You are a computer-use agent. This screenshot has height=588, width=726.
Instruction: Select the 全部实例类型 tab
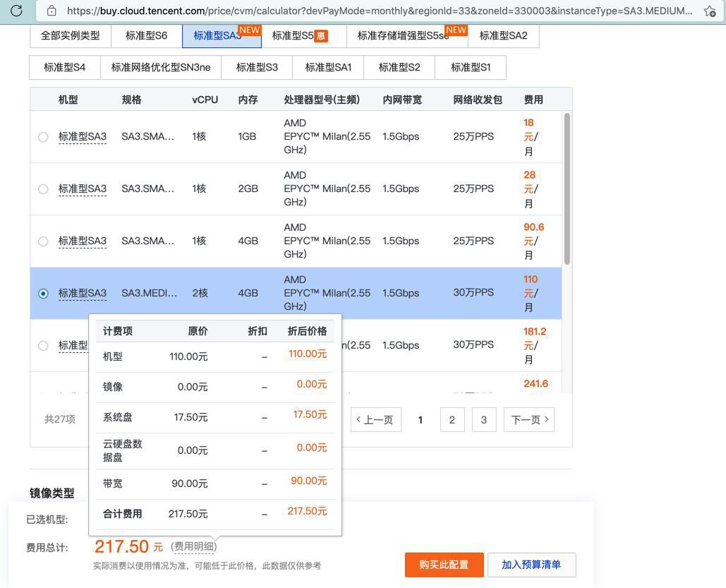tap(71, 36)
